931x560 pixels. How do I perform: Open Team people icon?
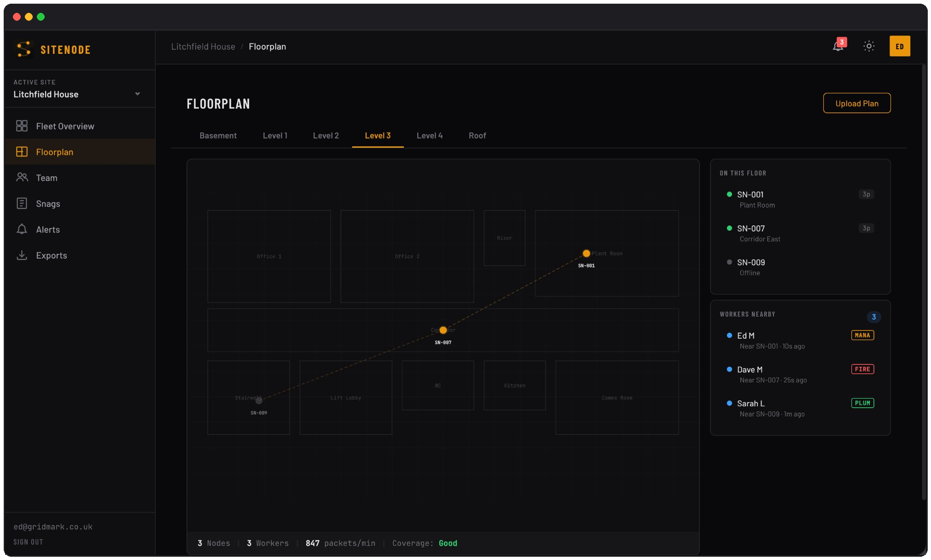click(x=22, y=178)
